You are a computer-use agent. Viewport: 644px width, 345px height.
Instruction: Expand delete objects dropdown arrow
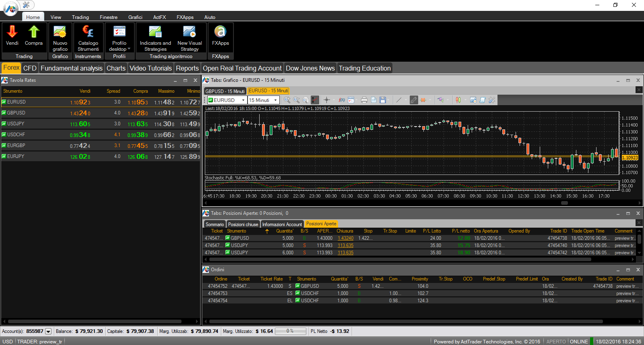(430, 100)
